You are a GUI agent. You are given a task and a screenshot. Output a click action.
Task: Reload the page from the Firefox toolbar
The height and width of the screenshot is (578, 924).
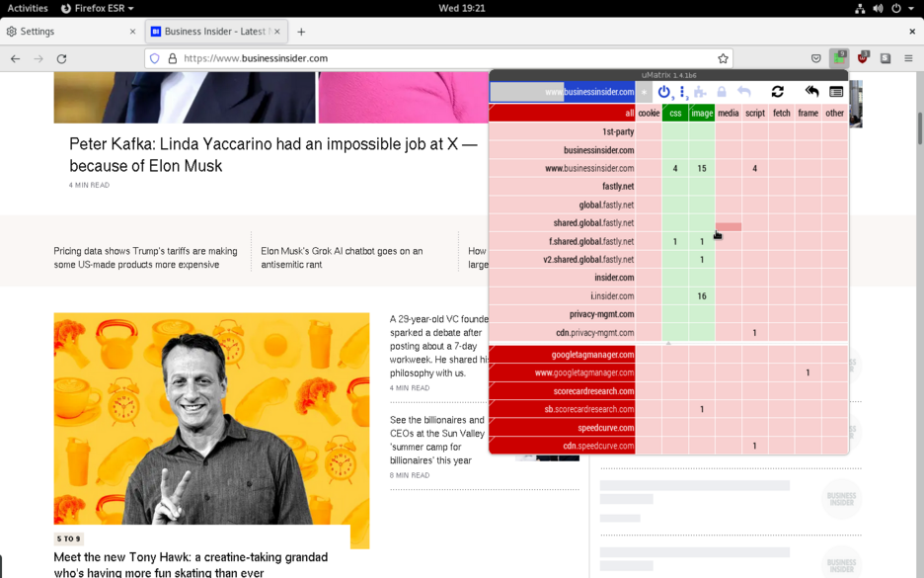(61, 58)
